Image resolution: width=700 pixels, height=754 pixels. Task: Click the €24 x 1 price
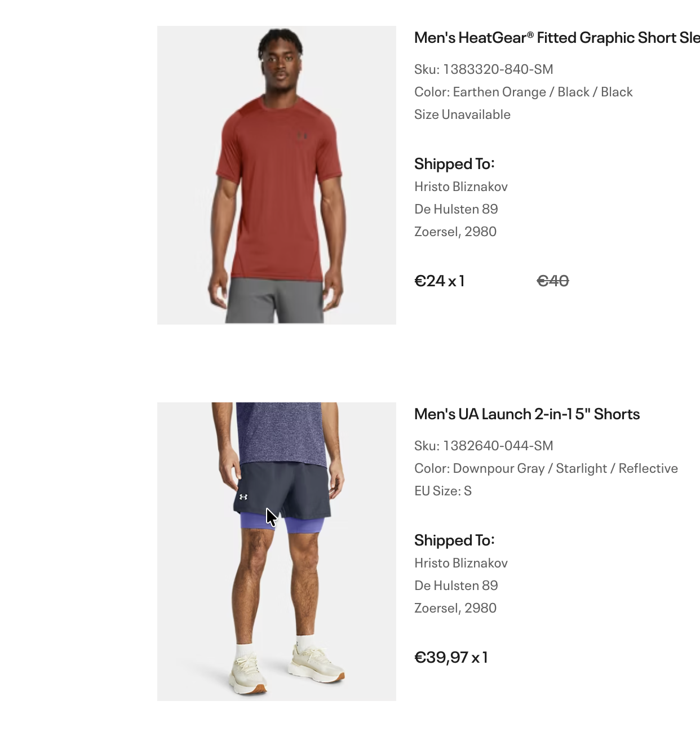[439, 281]
